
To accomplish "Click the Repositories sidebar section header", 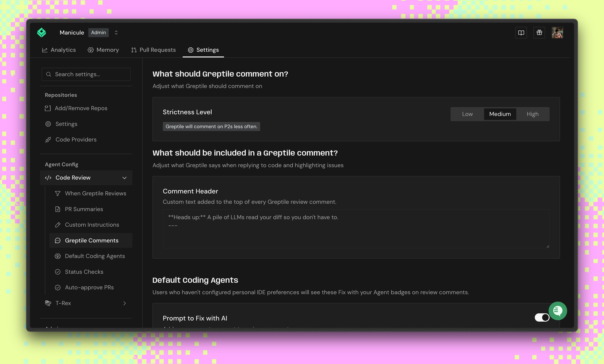I will (x=61, y=95).
